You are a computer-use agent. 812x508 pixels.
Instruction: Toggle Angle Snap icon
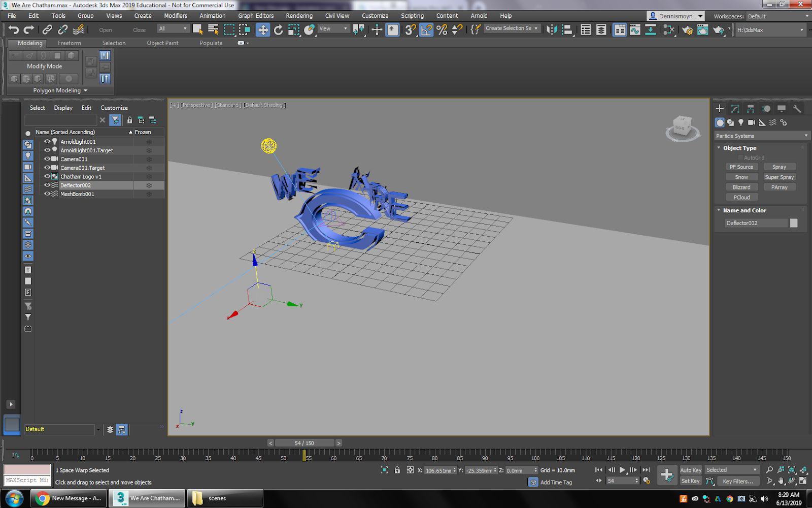click(x=426, y=30)
